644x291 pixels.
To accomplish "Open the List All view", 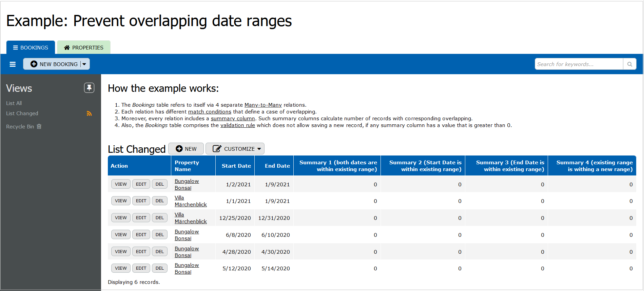I will pos(14,103).
